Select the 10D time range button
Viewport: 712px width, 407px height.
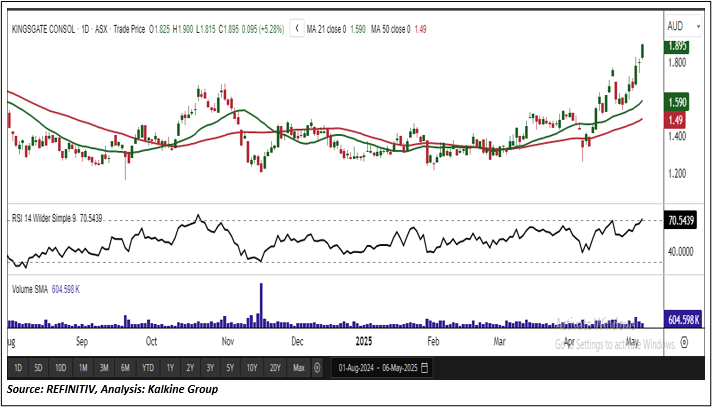click(60, 368)
